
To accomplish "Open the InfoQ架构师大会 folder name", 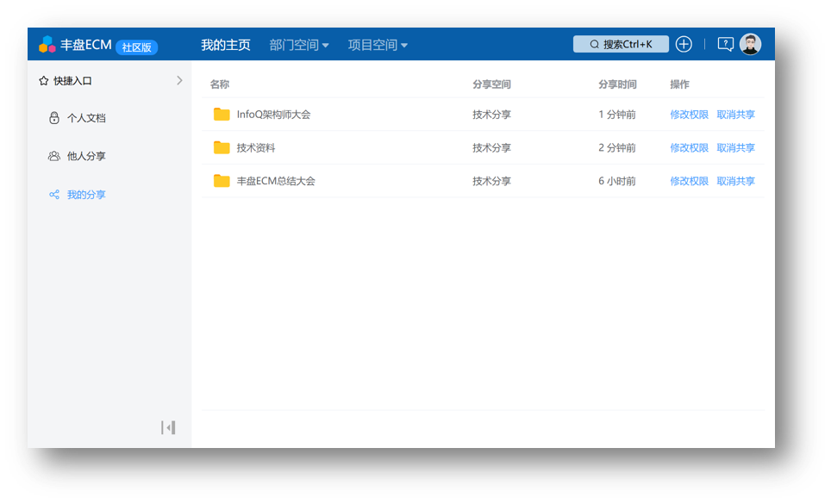I will pyautogui.click(x=273, y=115).
